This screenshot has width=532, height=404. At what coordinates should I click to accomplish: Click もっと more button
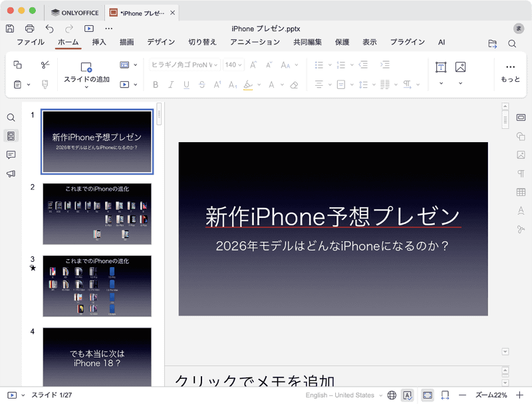[x=510, y=73]
